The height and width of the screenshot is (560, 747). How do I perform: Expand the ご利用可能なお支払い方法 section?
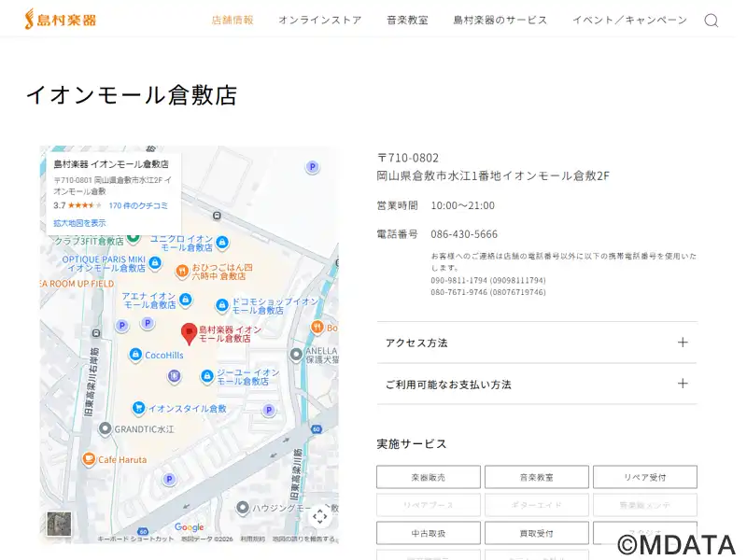536,384
